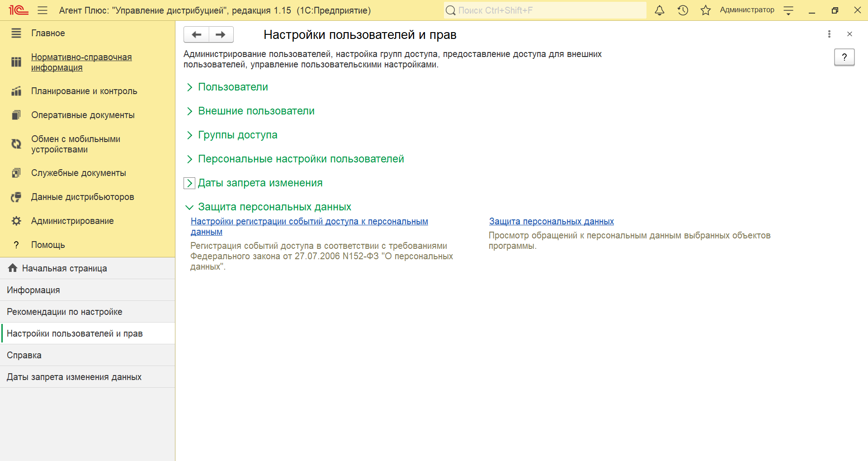Open the Планирование и контроль menu section
The width and height of the screenshot is (868, 461).
[x=84, y=91]
